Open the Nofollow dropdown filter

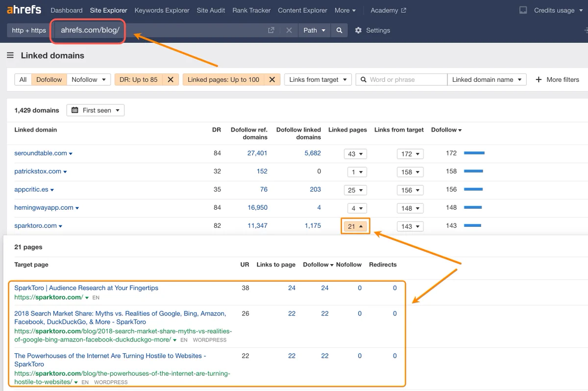coord(89,79)
